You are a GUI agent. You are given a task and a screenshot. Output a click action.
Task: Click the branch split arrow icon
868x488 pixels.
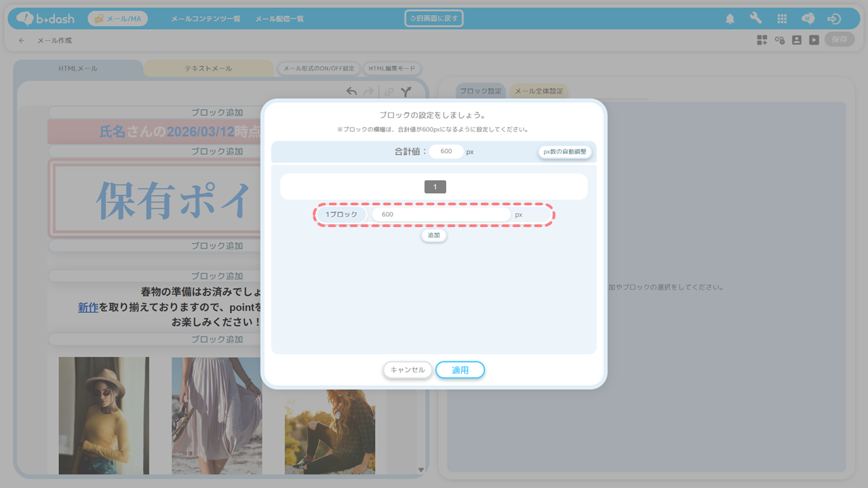406,91
